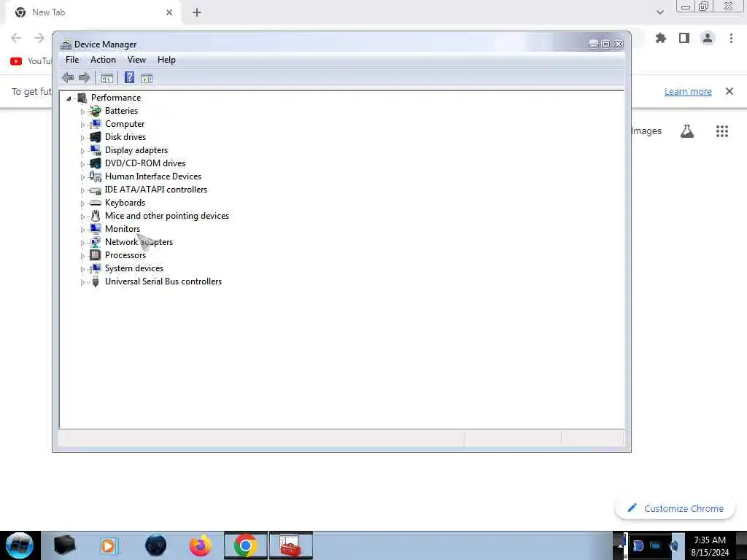Expand the Batteries node
Viewport: 747px width, 560px height.
click(82, 112)
